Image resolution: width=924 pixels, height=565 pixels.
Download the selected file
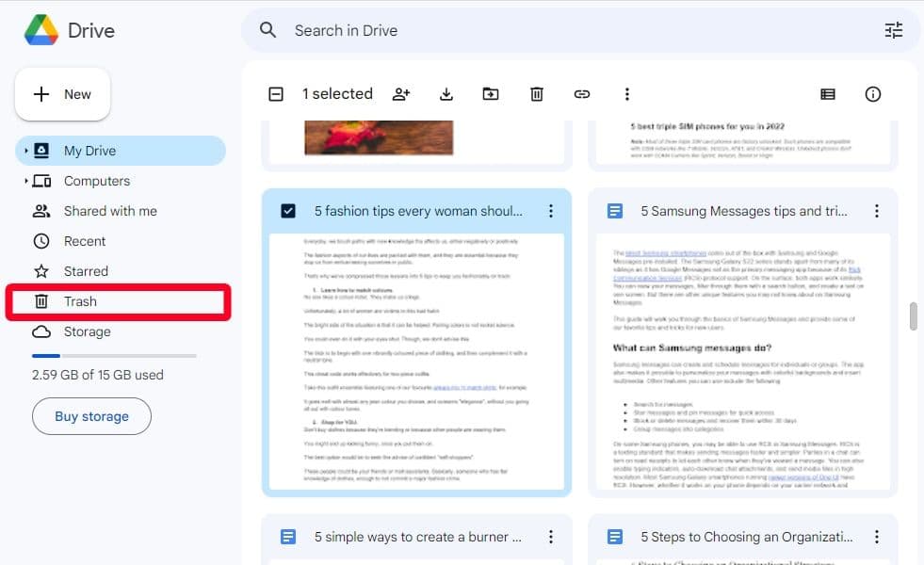[446, 94]
